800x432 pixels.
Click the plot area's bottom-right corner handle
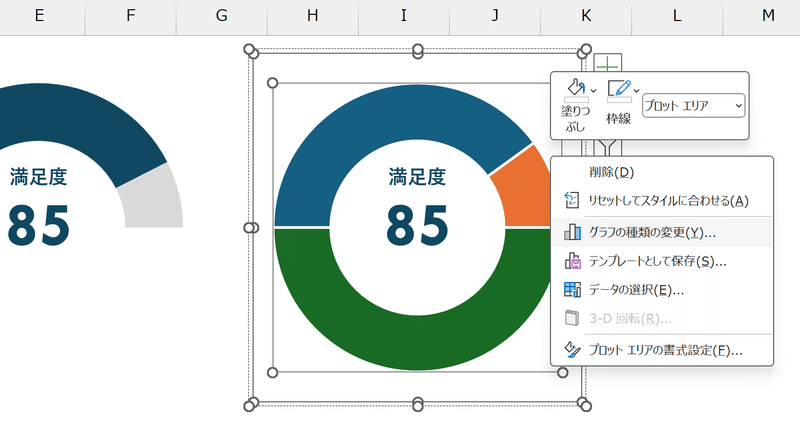[563, 372]
